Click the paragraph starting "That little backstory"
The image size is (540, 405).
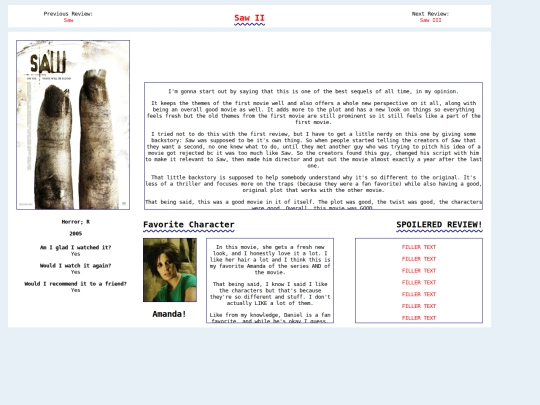click(313, 184)
